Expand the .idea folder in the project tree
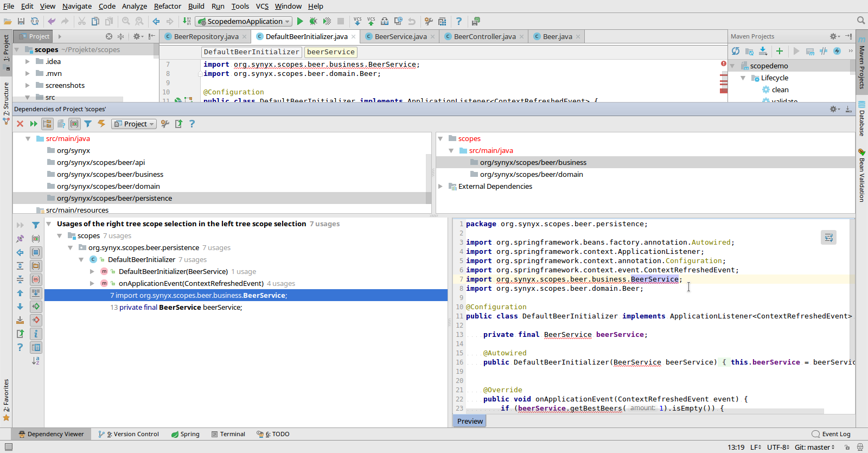 28,61
